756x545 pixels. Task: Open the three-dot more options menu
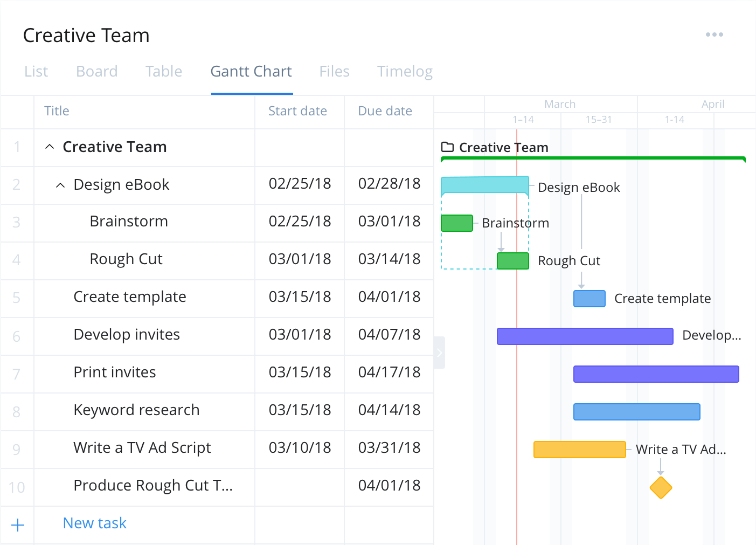(715, 35)
